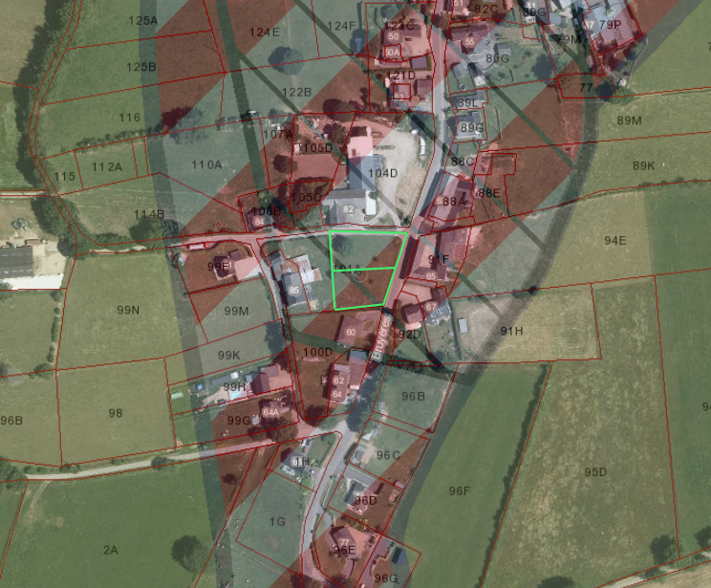Select parcel 91H
The width and height of the screenshot is (711, 588).
(x=511, y=331)
